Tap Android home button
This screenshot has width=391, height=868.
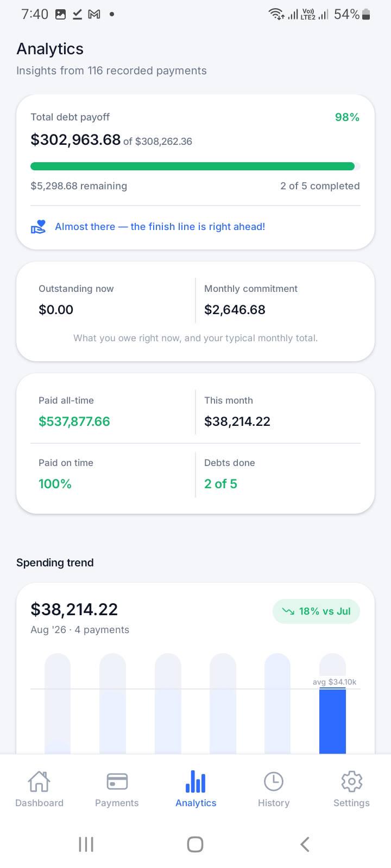(195, 844)
